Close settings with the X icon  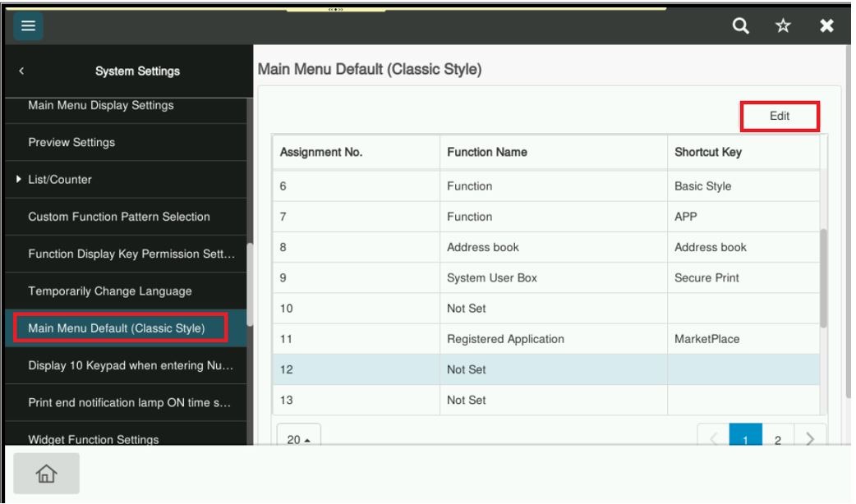tap(826, 26)
